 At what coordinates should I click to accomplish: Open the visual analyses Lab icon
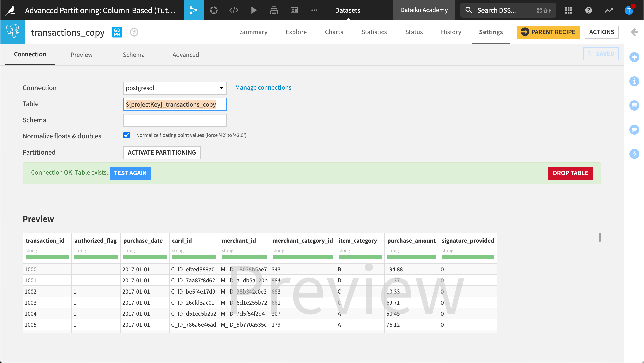(x=214, y=10)
